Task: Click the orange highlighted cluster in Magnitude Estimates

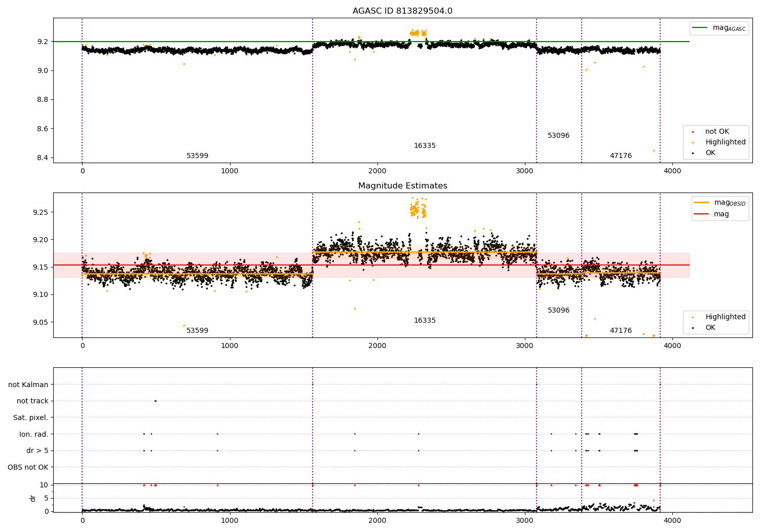Action: (418, 208)
